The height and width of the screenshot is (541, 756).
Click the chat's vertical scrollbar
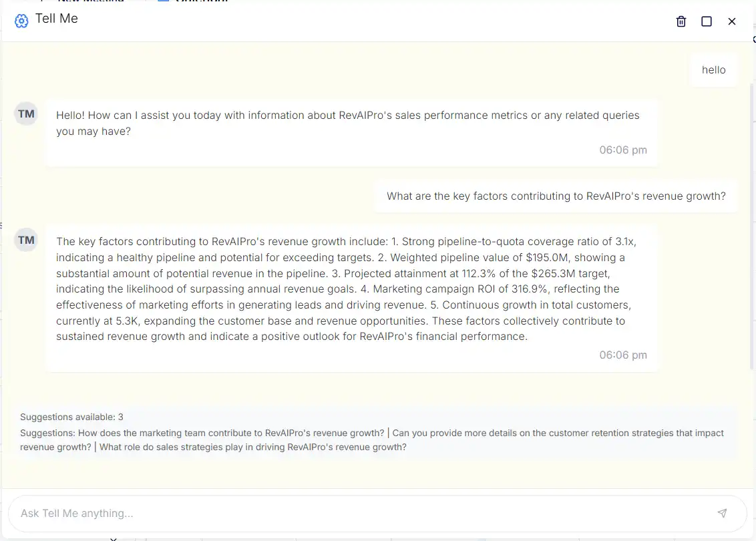click(x=752, y=227)
